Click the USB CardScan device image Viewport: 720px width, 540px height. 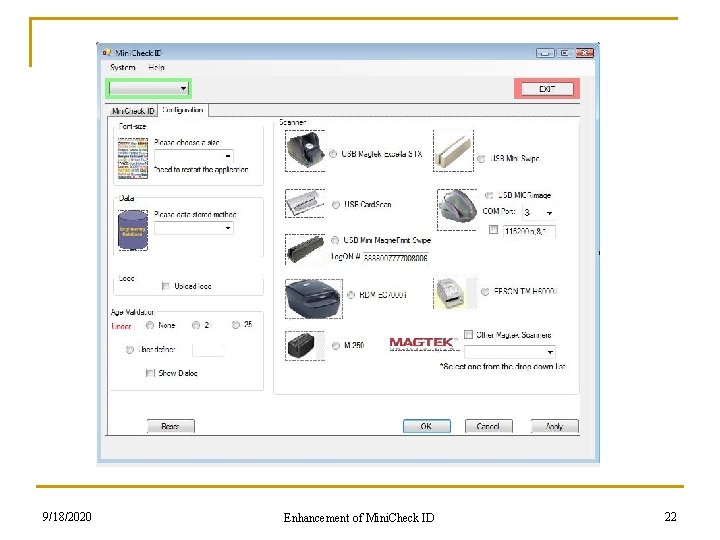(x=304, y=203)
